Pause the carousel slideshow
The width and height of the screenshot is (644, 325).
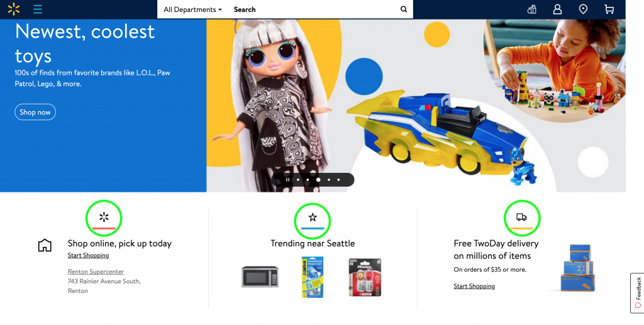coord(288,179)
